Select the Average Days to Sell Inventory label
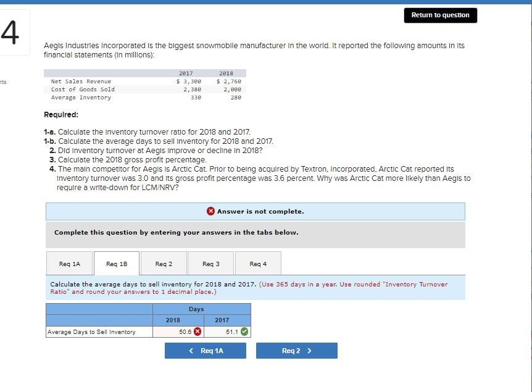 [x=91, y=332]
